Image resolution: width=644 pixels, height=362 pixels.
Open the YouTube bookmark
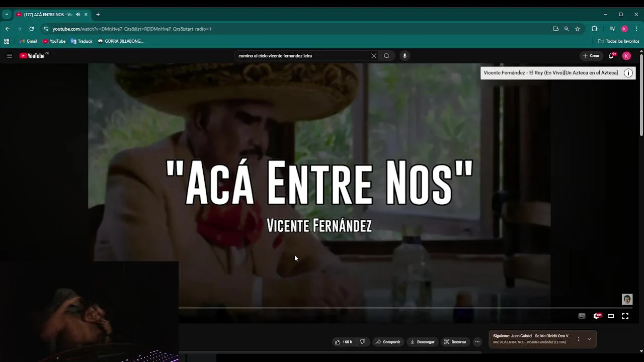(x=54, y=41)
